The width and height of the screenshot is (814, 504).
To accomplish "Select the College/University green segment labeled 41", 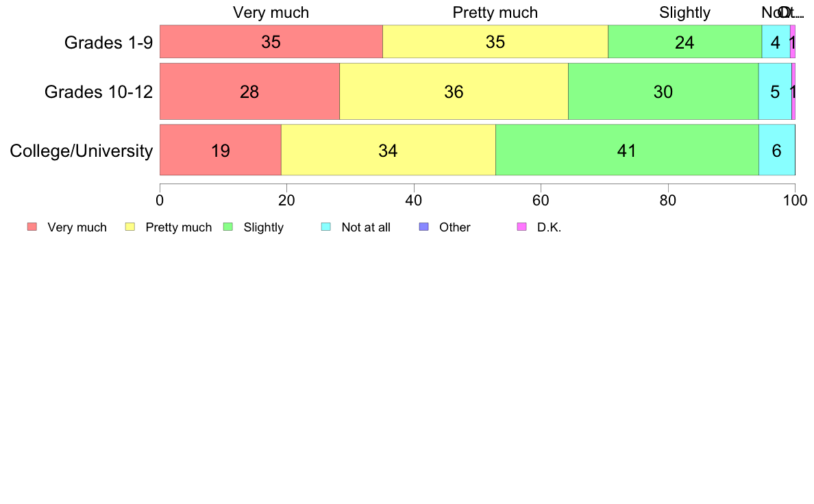I will 627,150.
